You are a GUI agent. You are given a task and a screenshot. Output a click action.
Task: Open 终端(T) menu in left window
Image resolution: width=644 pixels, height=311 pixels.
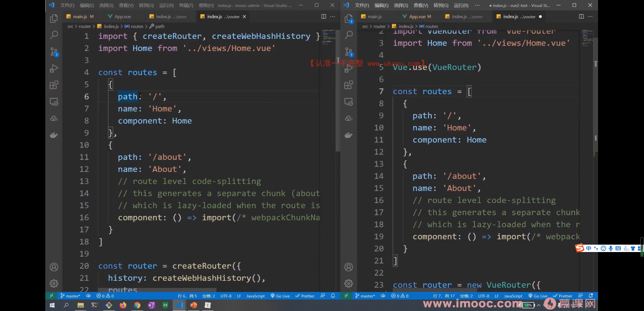[186, 5]
